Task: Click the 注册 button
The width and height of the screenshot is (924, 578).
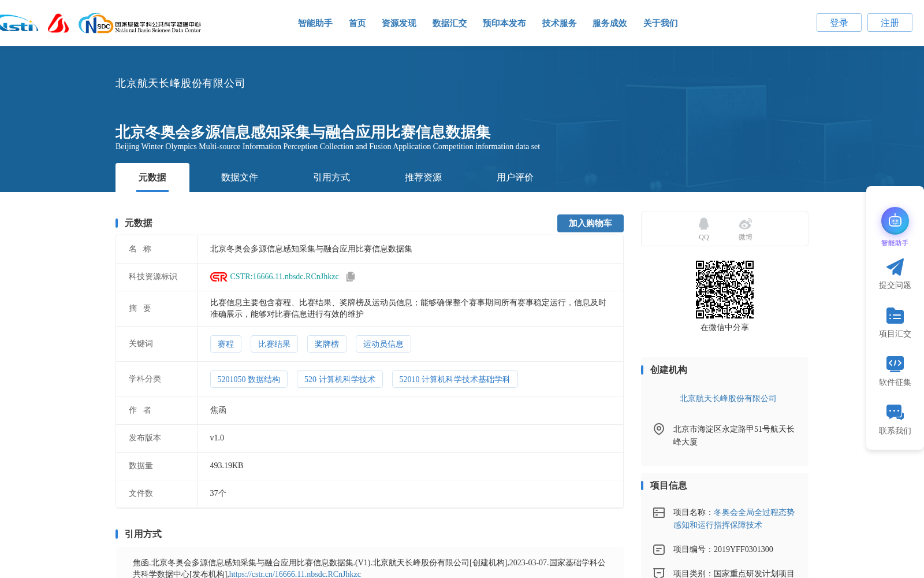Action: (x=890, y=23)
